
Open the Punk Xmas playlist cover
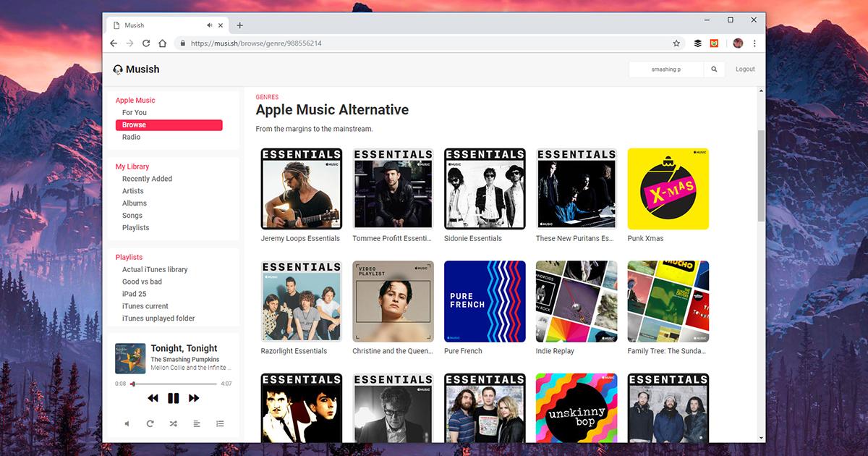668,189
